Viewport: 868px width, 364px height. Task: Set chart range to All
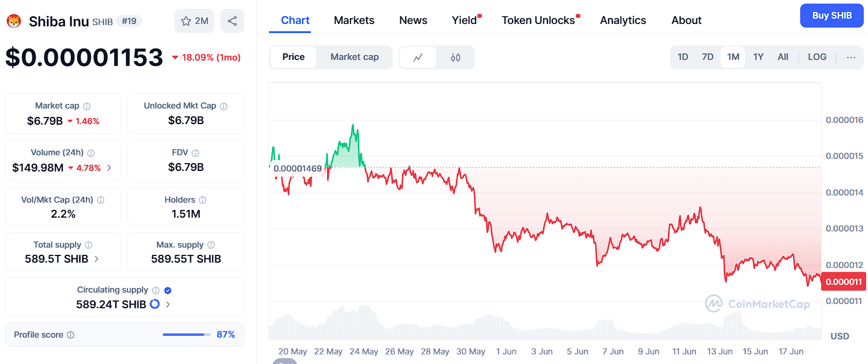click(783, 57)
